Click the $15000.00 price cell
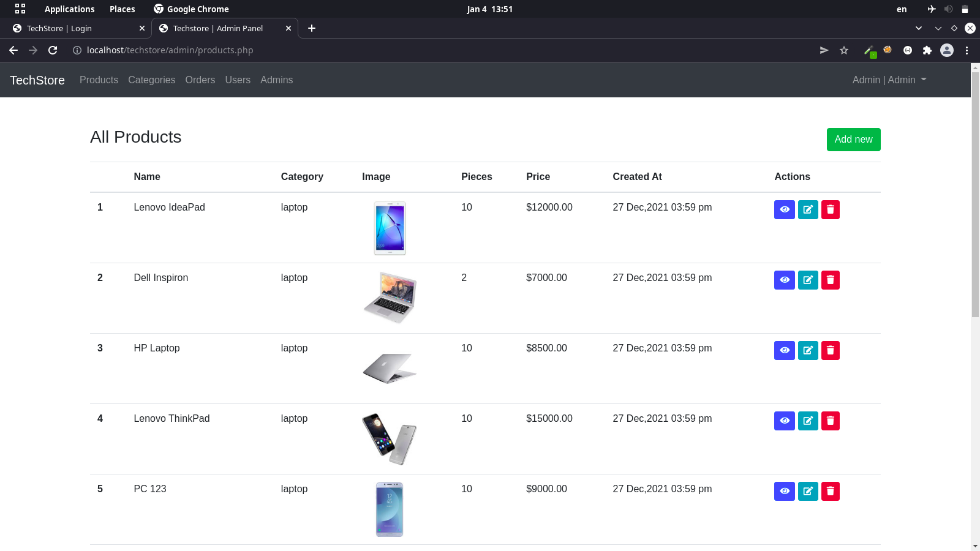980x551 pixels. tap(549, 419)
